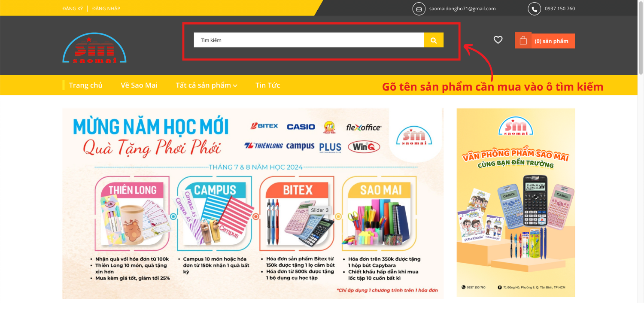Click the Mừng Năm Học Mới slider banner

pyautogui.click(x=253, y=204)
